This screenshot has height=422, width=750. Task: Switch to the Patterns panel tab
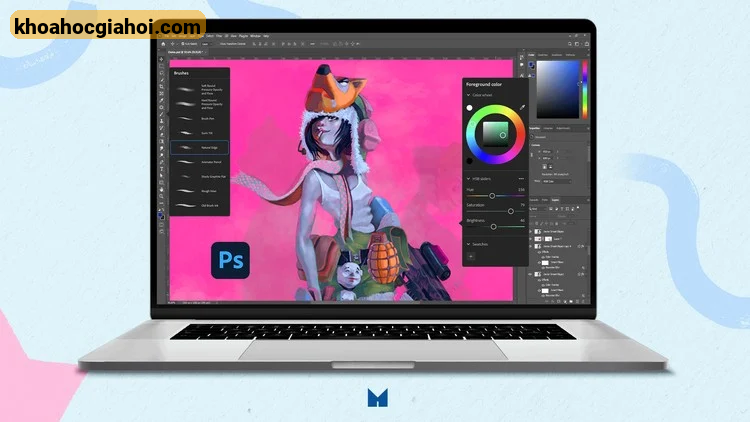pos(570,55)
